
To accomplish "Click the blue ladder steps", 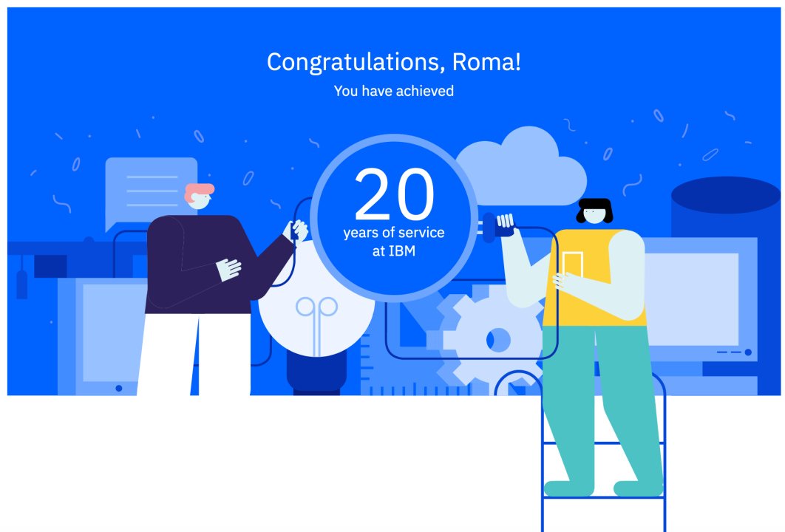I will (604, 471).
